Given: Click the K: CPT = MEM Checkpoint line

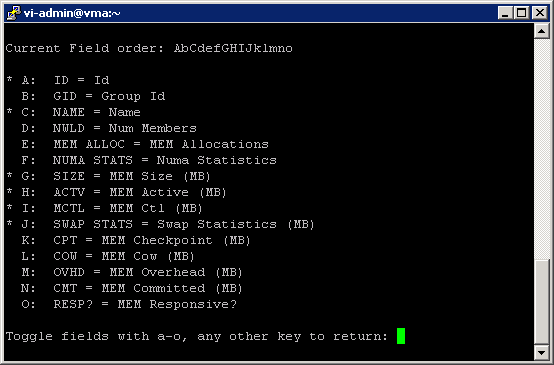Looking at the screenshot, I should point(136,240).
